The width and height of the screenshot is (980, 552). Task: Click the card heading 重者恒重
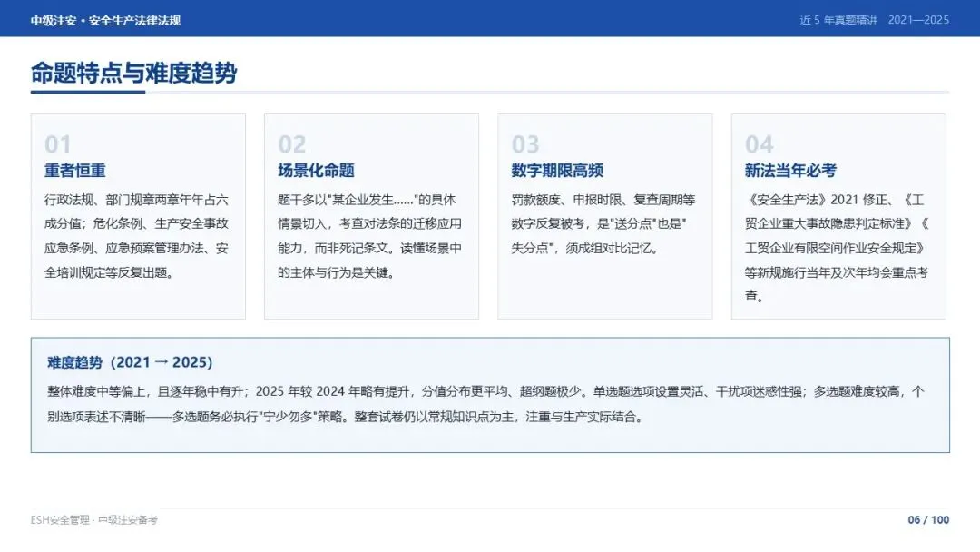(x=75, y=170)
